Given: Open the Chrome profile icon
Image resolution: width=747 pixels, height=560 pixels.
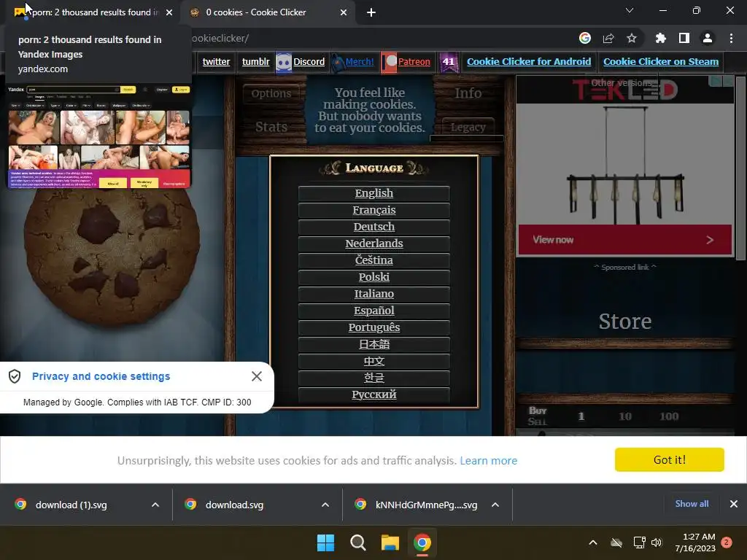Looking at the screenshot, I should [x=708, y=38].
